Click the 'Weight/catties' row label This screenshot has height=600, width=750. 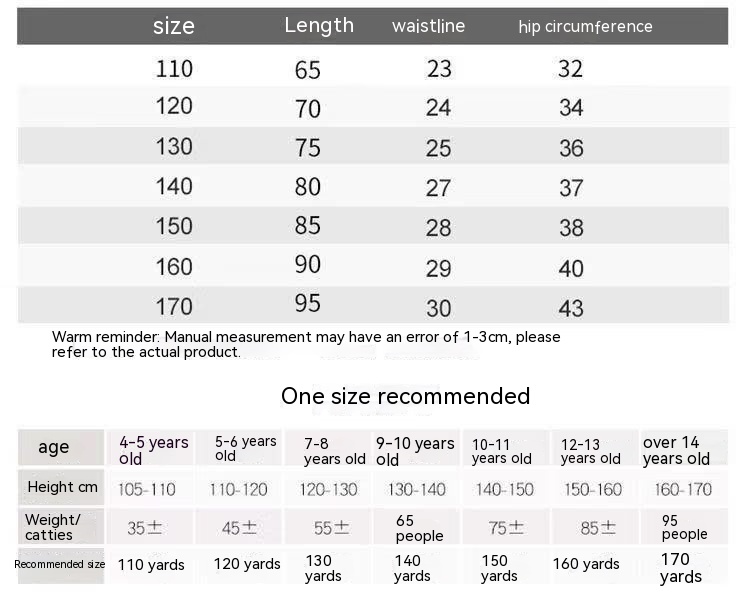tap(52, 526)
